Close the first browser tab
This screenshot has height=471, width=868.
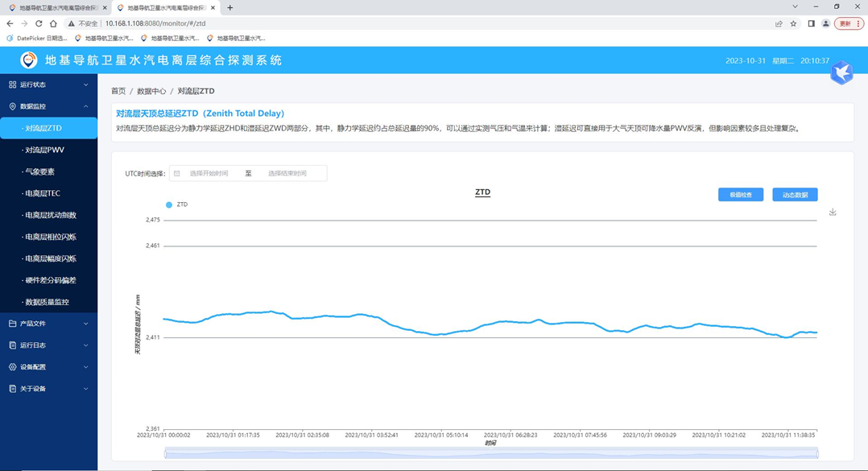click(105, 8)
